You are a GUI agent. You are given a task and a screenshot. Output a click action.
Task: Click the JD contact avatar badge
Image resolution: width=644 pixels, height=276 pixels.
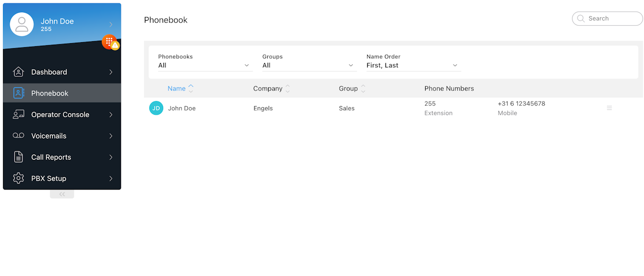[156, 108]
